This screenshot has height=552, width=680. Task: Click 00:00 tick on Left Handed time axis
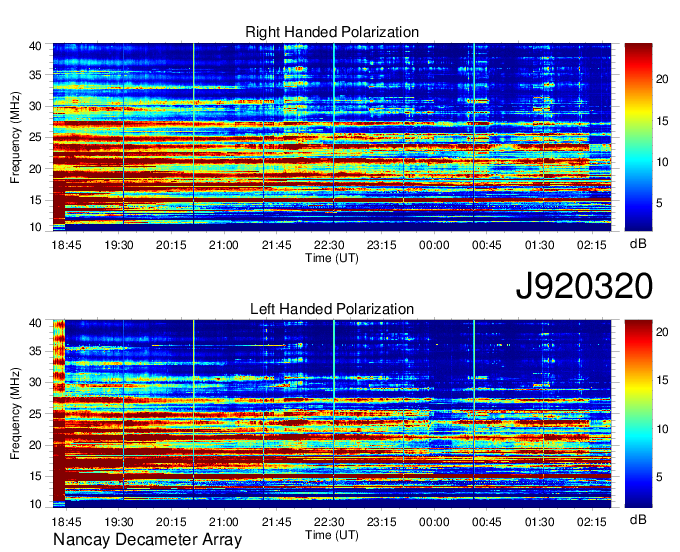tap(434, 522)
